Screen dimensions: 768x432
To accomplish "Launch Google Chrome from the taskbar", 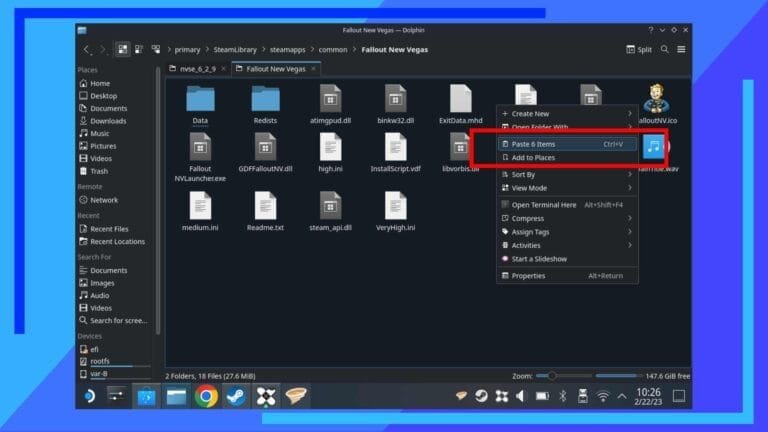I will (206, 396).
